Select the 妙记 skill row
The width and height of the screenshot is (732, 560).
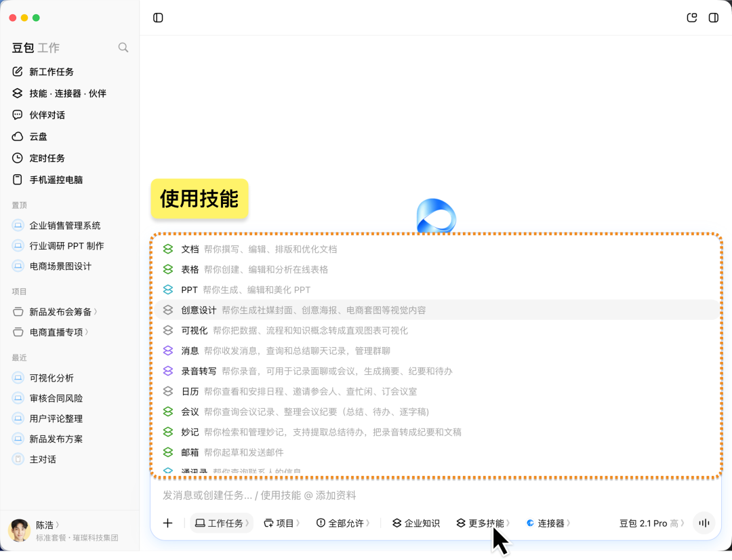[x=436, y=432]
